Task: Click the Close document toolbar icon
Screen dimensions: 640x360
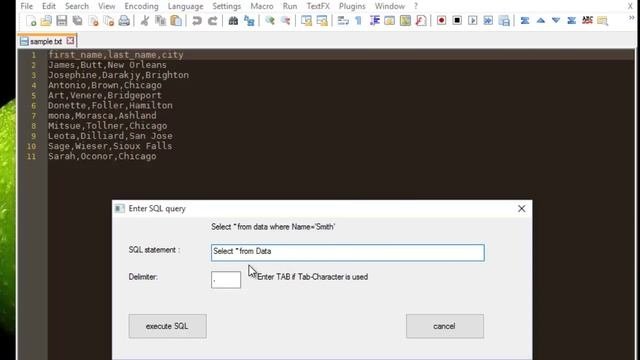Action: click(93, 20)
